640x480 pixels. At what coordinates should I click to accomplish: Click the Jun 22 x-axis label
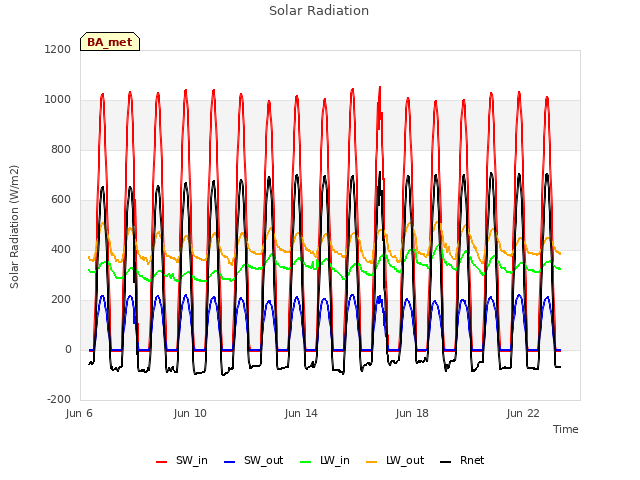[x=523, y=413]
